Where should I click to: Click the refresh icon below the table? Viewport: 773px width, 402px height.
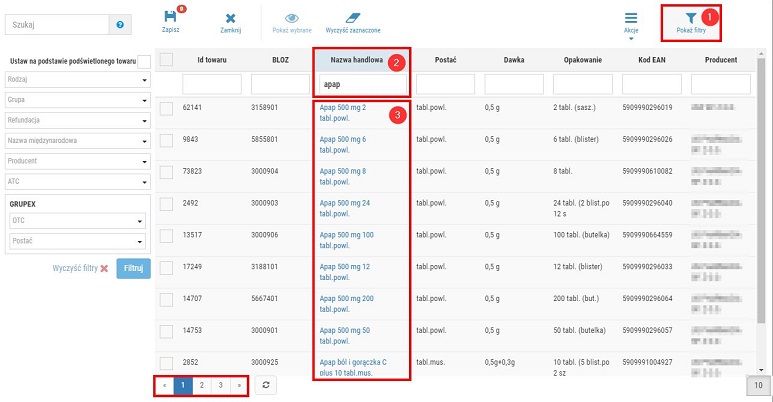click(x=266, y=385)
